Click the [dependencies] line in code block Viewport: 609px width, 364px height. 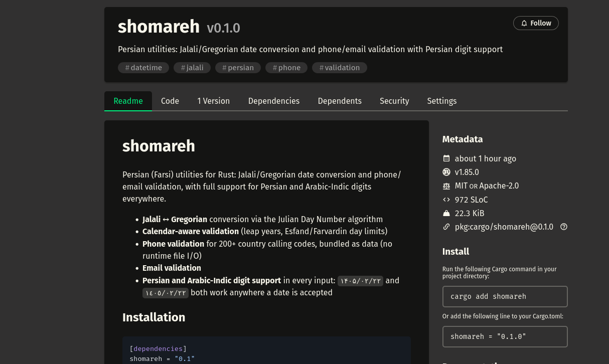(x=158, y=348)
